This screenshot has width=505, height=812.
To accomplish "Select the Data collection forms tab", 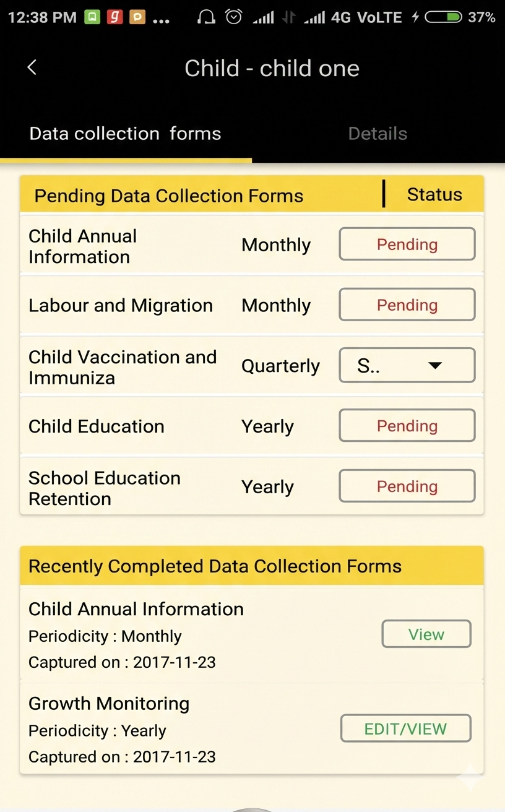I will [x=125, y=134].
